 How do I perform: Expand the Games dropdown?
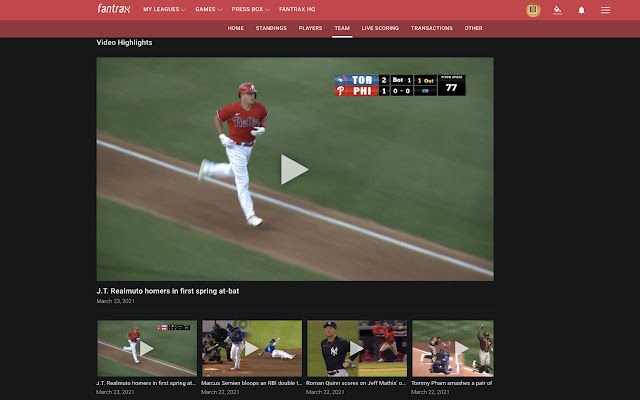coord(208,9)
